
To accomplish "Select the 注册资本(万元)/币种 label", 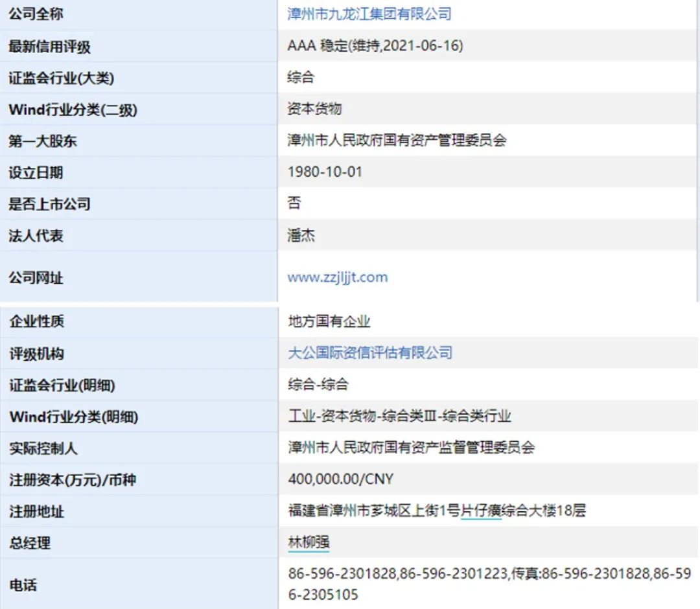I will point(73,480).
